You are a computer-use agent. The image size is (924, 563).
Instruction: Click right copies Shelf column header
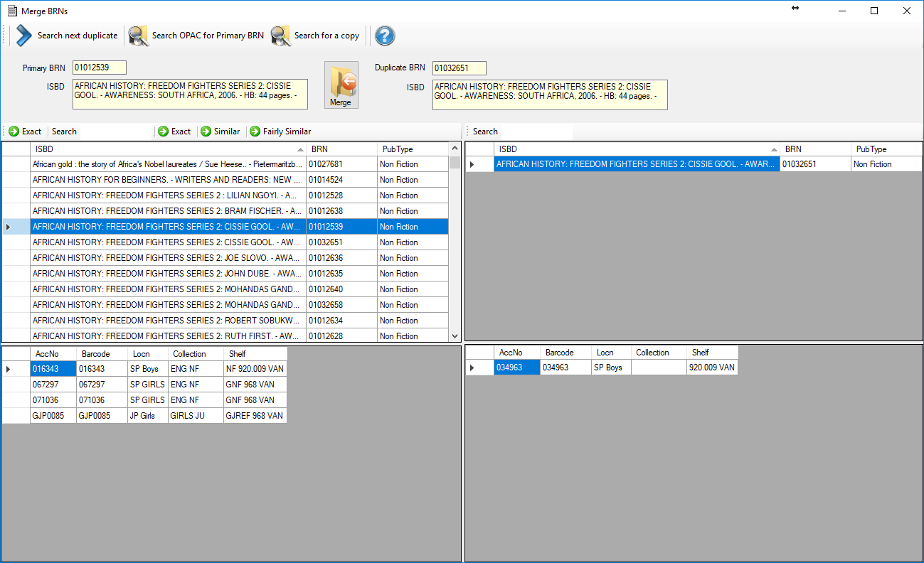[712, 353]
